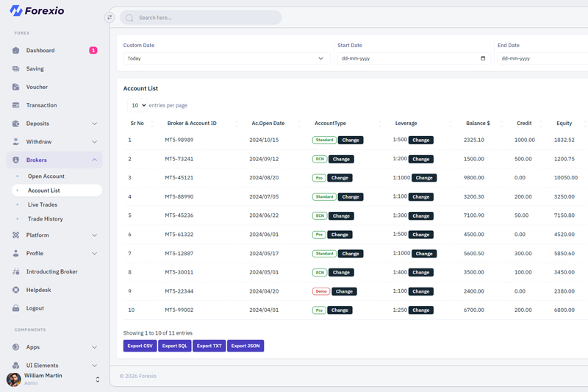The width and height of the screenshot is (588, 392).
Task: Click the Forexio logo icon
Action: tap(15, 11)
